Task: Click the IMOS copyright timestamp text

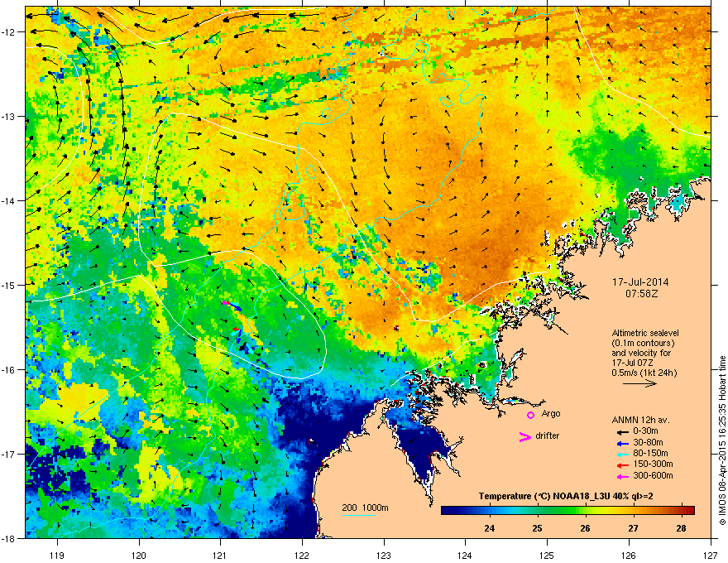Action: pos(722,440)
